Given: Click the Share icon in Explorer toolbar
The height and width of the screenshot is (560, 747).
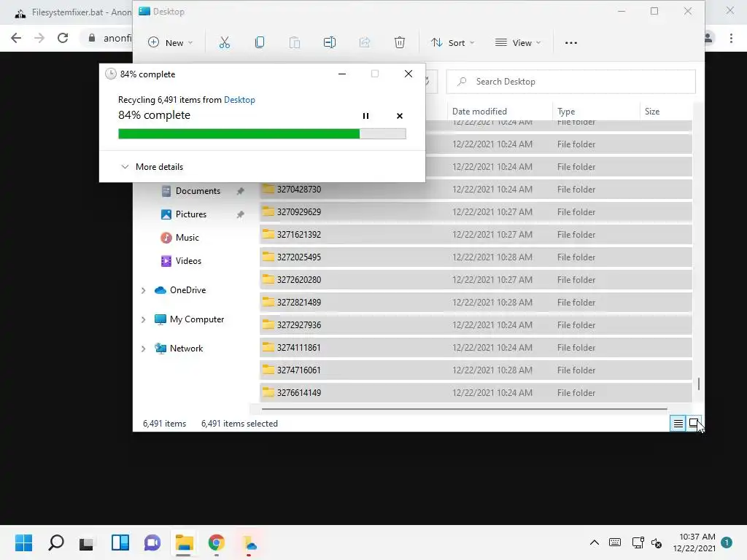Looking at the screenshot, I should [365, 42].
